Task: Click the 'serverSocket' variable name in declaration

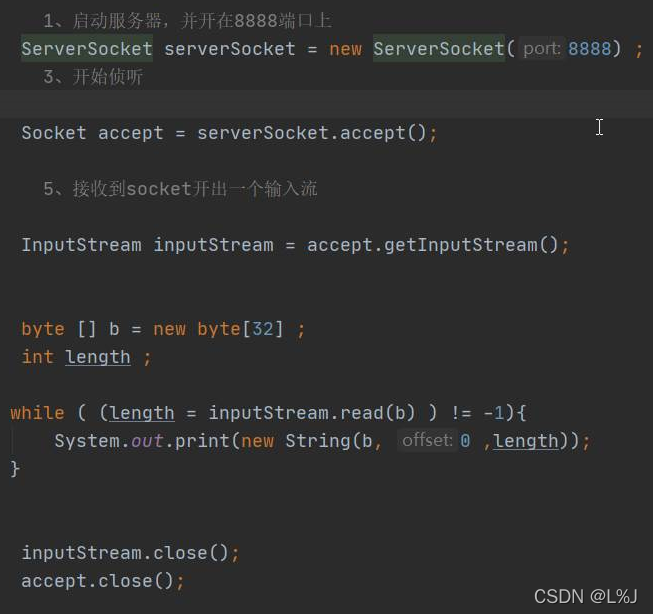Action: [229, 49]
